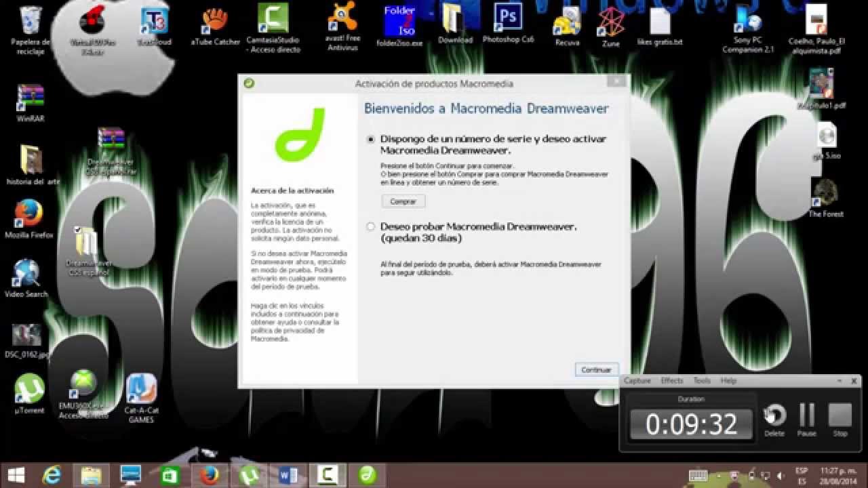
Task: Click the Comprar button
Action: [403, 201]
